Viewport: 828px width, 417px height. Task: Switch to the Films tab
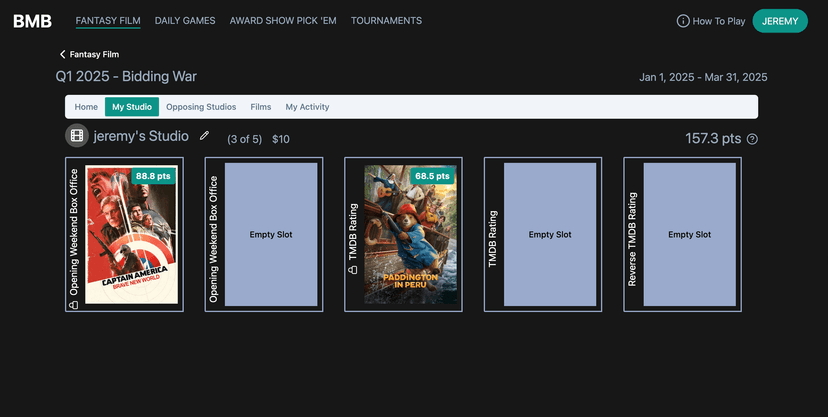click(261, 107)
